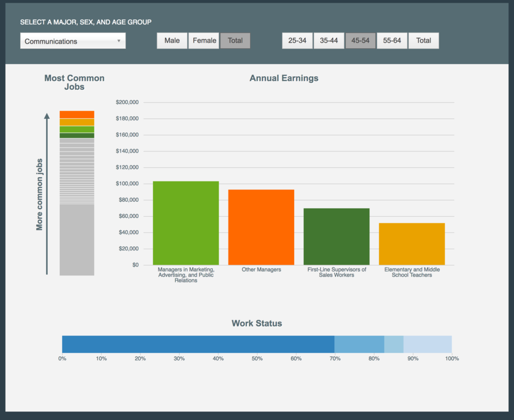514x420 pixels.
Task: Pick the 55-64 age group
Action: [x=392, y=41]
